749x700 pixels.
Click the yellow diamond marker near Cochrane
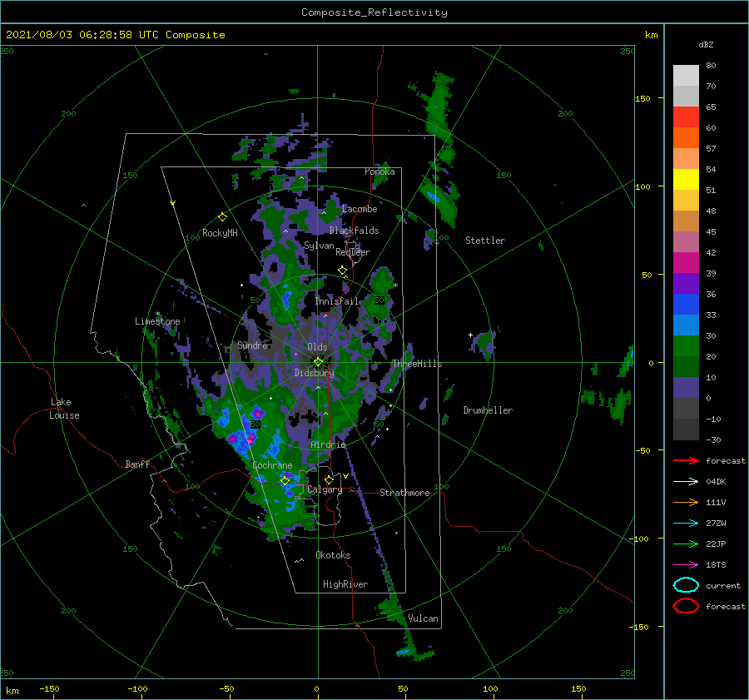[285, 481]
